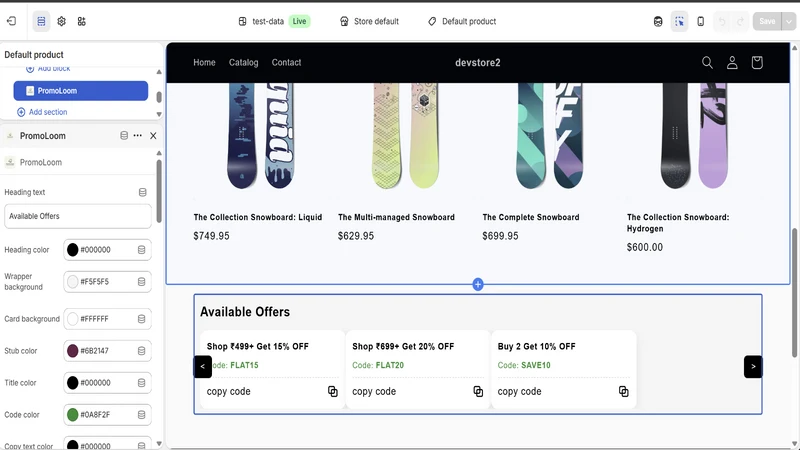Click dynamic source icon for Heading text

pos(143,192)
